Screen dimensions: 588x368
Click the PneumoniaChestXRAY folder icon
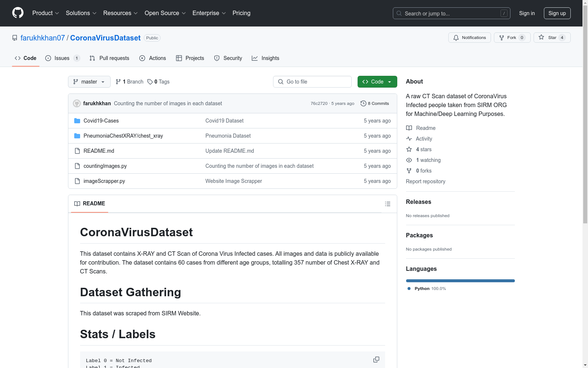tap(77, 136)
